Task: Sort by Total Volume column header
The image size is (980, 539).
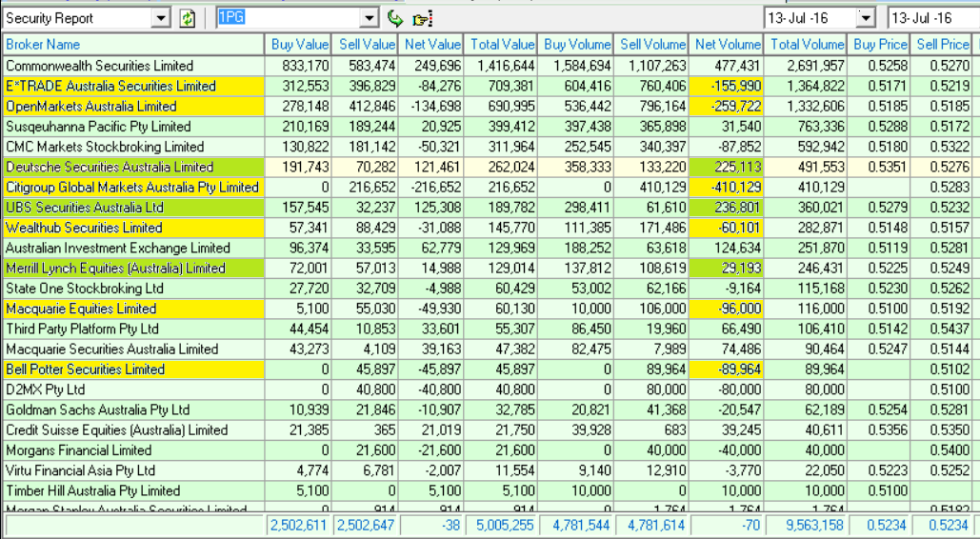Action: pyautogui.click(x=807, y=45)
